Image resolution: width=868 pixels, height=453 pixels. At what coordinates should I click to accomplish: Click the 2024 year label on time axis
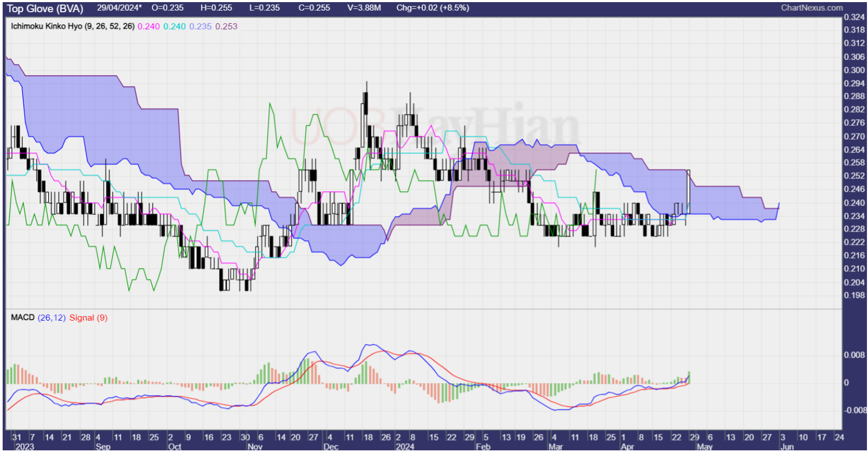tap(405, 447)
